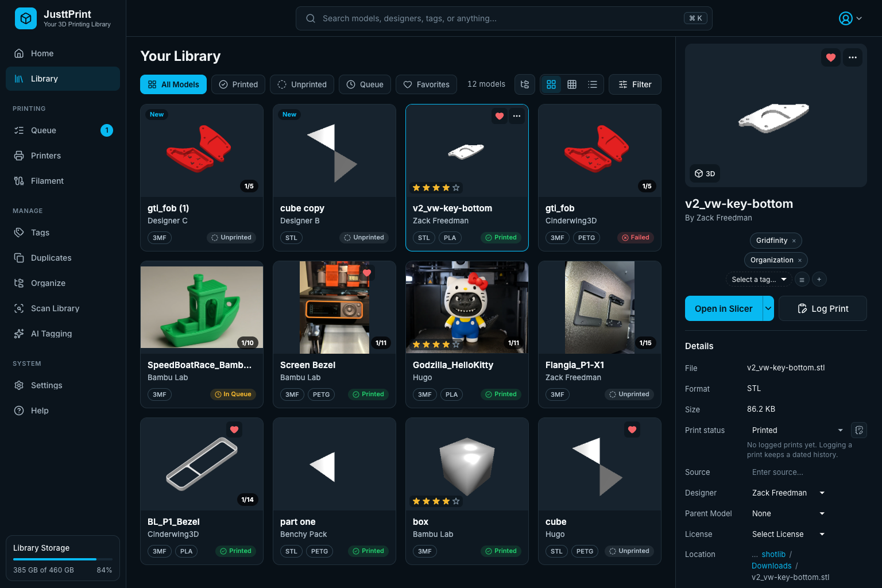Open Print status dropdown
Viewport: 882px width, 588px height.
797,430
